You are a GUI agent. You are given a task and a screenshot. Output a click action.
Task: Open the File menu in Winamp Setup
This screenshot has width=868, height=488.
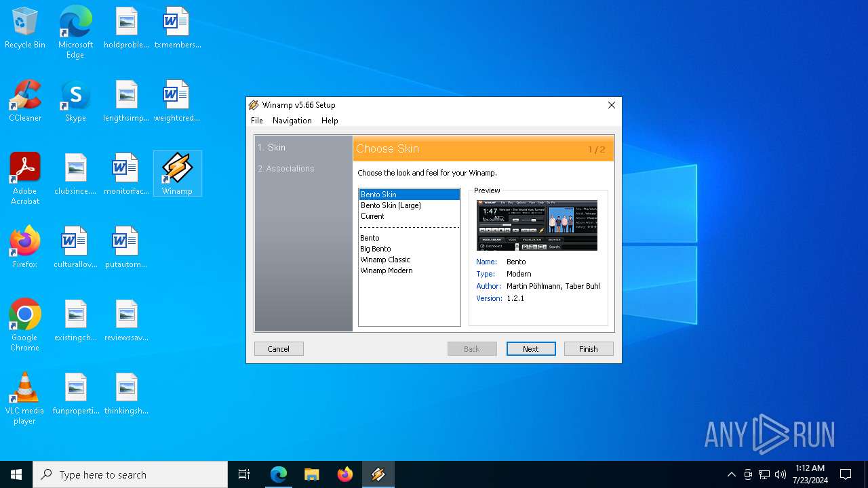click(x=257, y=121)
